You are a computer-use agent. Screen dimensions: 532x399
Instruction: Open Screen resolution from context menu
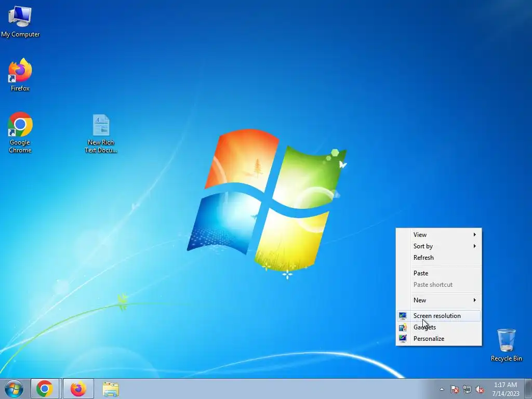(438, 315)
